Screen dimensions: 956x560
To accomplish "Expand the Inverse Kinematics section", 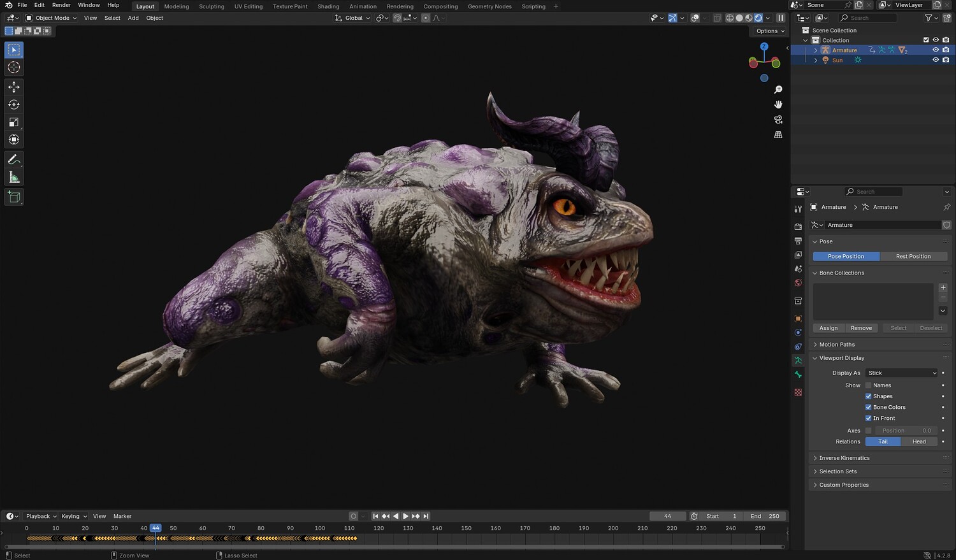I will pyautogui.click(x=844, y=458).
